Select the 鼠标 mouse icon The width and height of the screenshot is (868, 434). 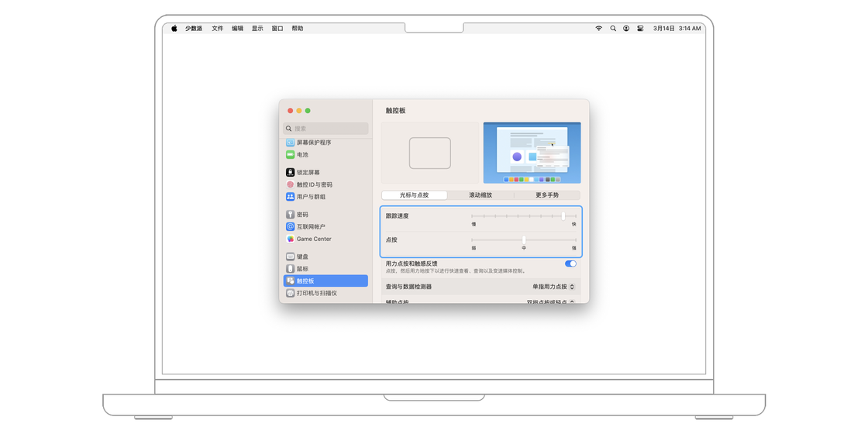tap(290, 268)
